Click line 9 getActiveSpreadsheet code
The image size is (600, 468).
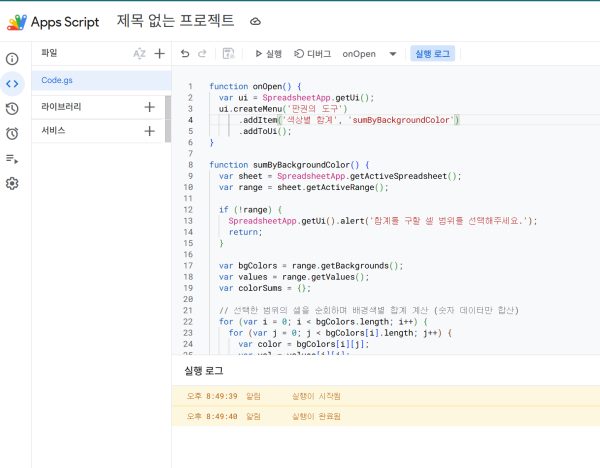point(340,176)
